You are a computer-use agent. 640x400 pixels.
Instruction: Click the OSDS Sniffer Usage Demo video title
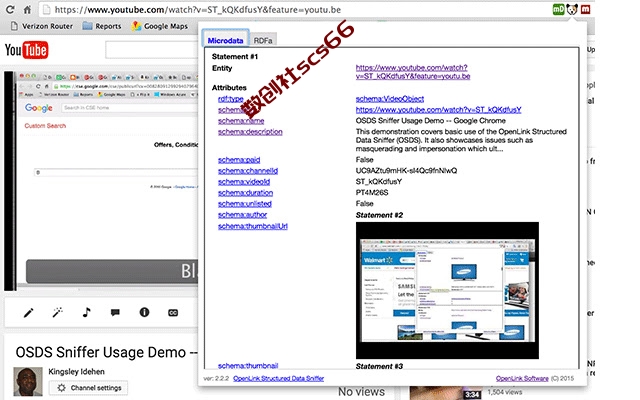(x=106, y=352)
